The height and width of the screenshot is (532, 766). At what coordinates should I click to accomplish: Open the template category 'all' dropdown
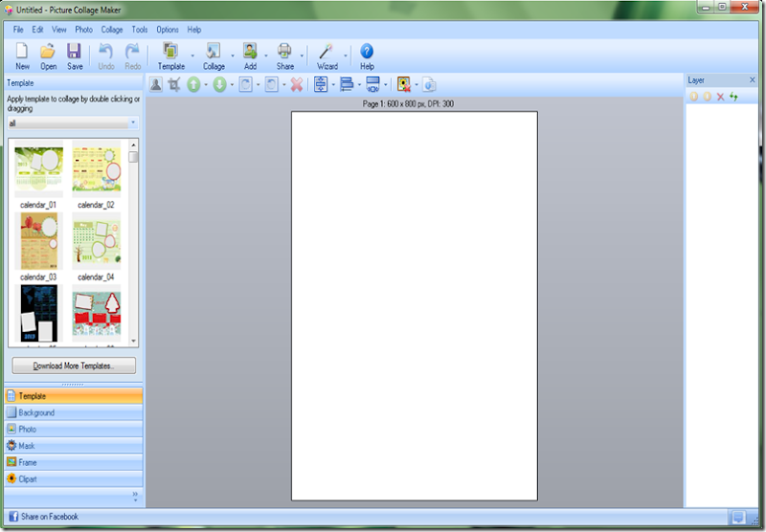(133, 123)
